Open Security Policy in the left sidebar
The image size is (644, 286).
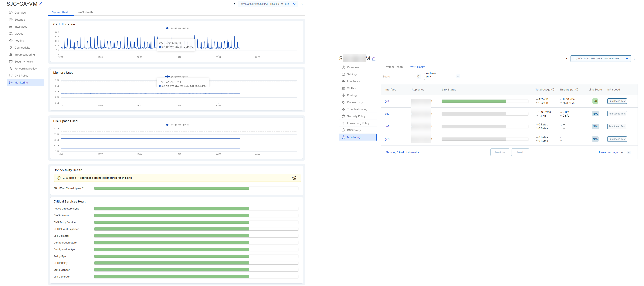[25, 62]
